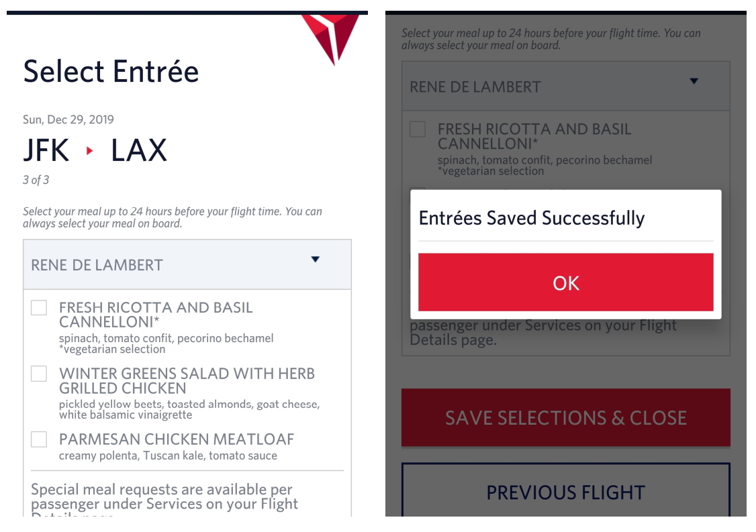Click the PREVIOUS FLIGHT button
The width and height of the screenshot is (756, 532).
(x=567, y=492)
